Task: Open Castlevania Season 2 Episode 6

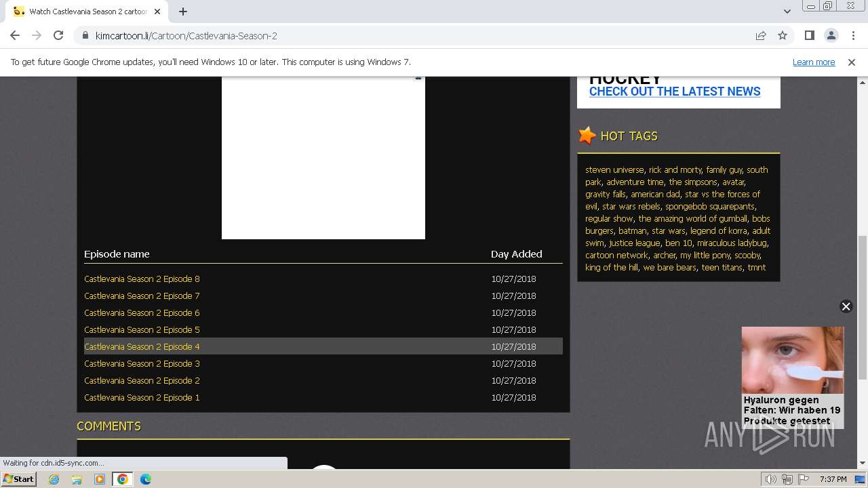Action: [142, 313]
